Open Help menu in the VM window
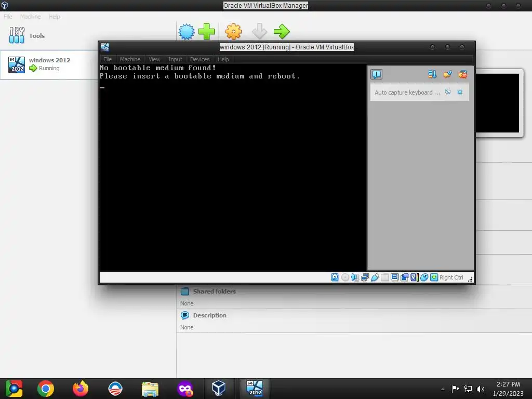Viewport: 532px width, 399px height. tap(223, 59)
